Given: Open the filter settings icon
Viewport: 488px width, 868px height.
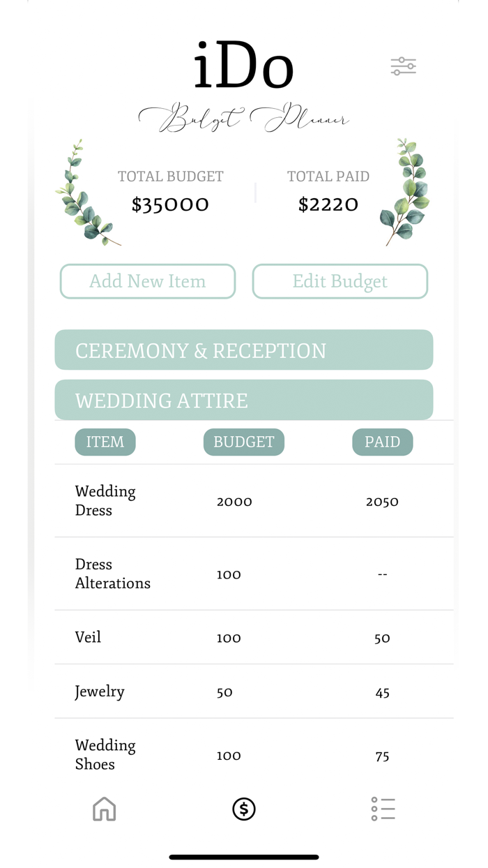Looking at the screenshot, I should [403, 65].
